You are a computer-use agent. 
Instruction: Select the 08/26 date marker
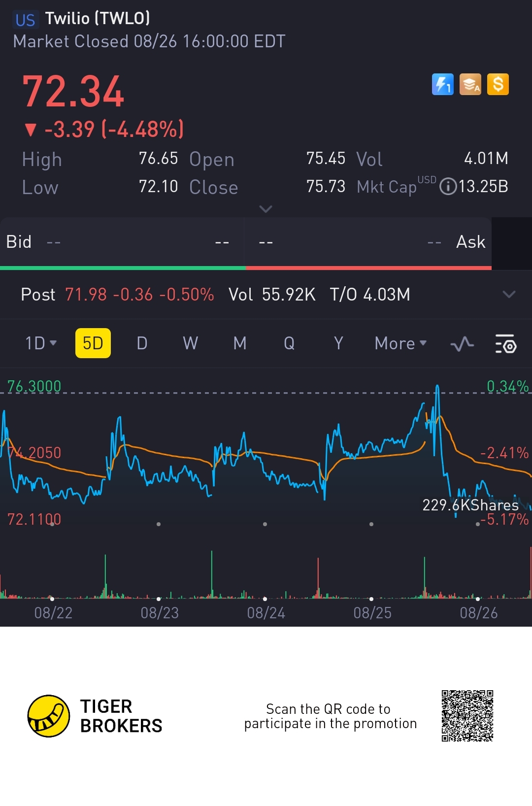click(479, 613)
